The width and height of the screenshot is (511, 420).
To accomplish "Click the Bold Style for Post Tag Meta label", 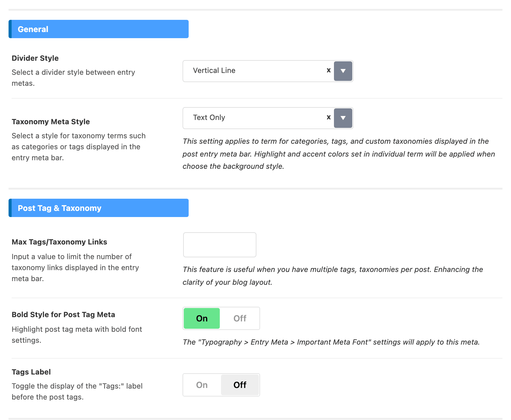I will [x=63, y=314].
